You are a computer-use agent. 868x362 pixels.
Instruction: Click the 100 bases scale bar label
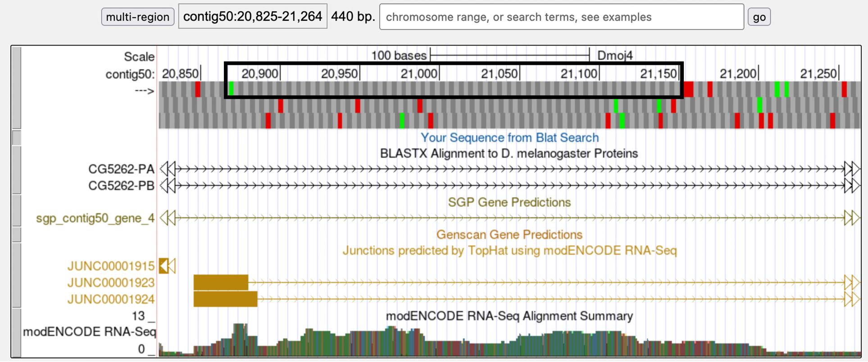coord(399,55)
